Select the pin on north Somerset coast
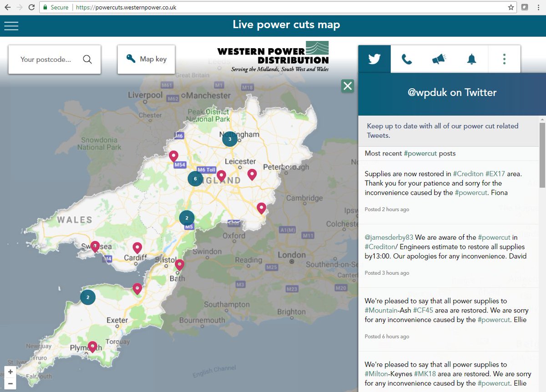Image resolution: width=546 pixels, height=392 pixels. pos(137,288)
